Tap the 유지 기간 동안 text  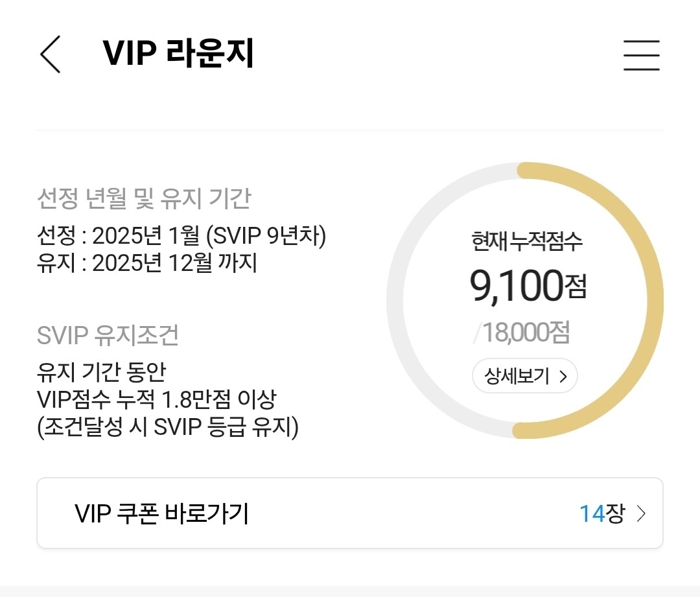click(102, 372)
